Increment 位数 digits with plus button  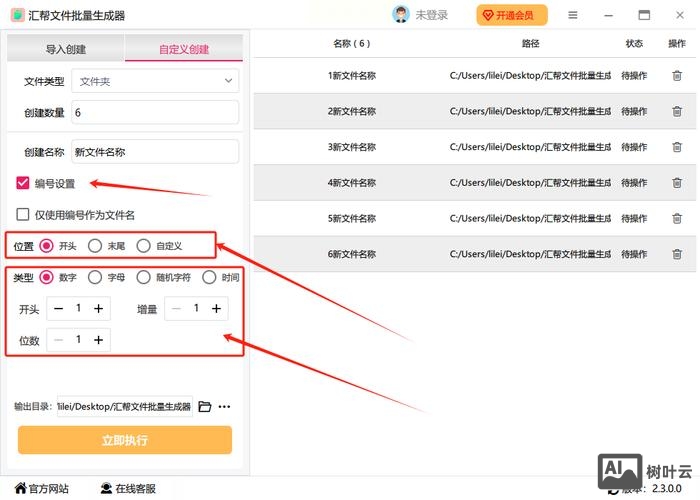[98, 340]
